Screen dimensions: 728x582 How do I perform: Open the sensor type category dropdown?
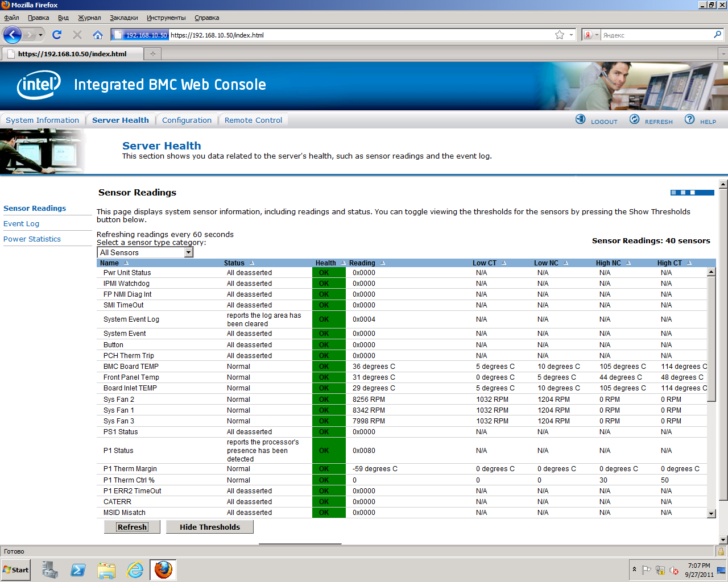pyautogui.click(x=189, y=252)
